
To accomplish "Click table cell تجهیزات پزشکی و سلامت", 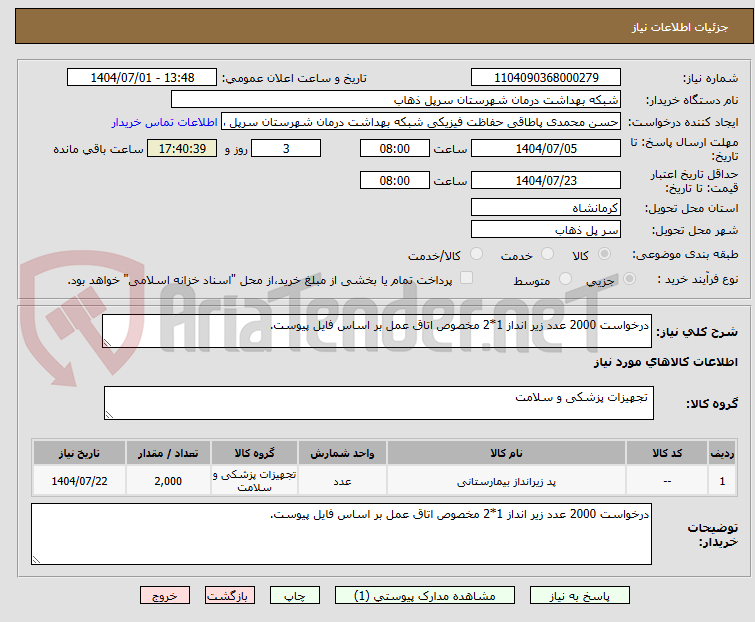I will point(254,481).
